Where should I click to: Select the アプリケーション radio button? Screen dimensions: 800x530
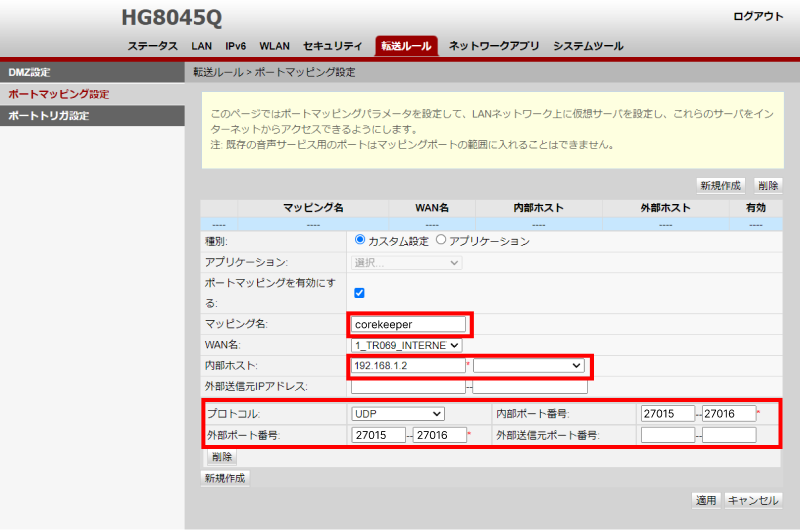pyautogui.click(x=441, y=241)
